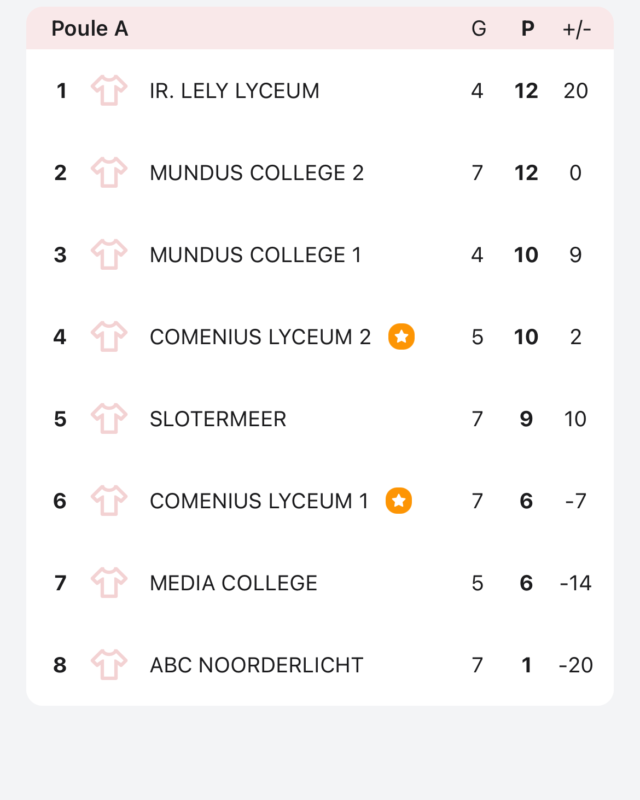Screen dimensions: 640x800
Task: Click the Poule A header title
Action: tap(90, 29)
